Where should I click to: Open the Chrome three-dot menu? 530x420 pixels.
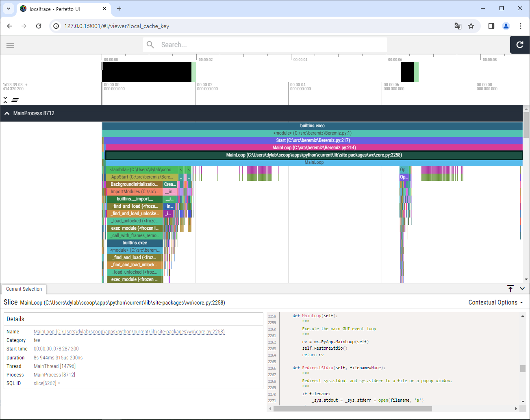(x=521, y=26)
